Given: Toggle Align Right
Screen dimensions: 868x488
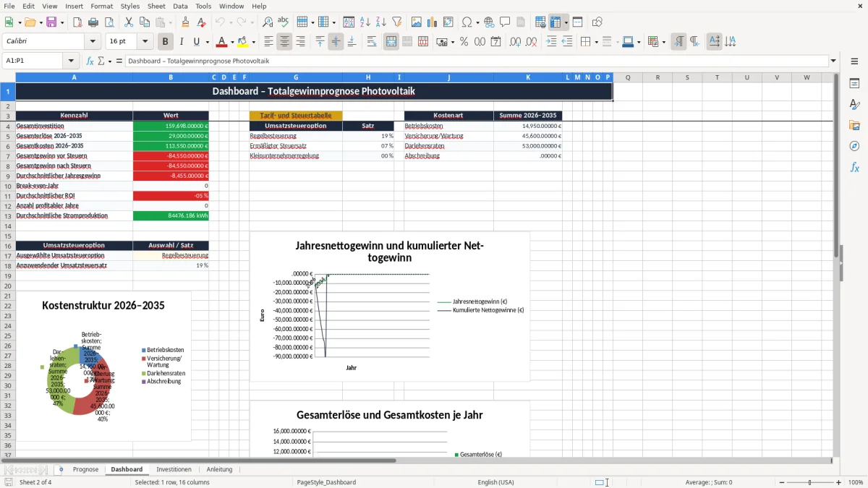Looking at the screenshot, I should 300,42.
